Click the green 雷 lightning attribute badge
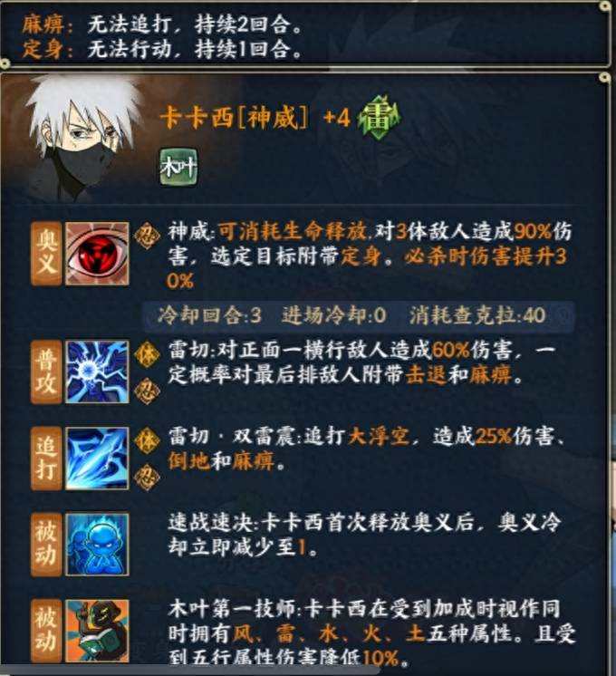 [378, 117]
